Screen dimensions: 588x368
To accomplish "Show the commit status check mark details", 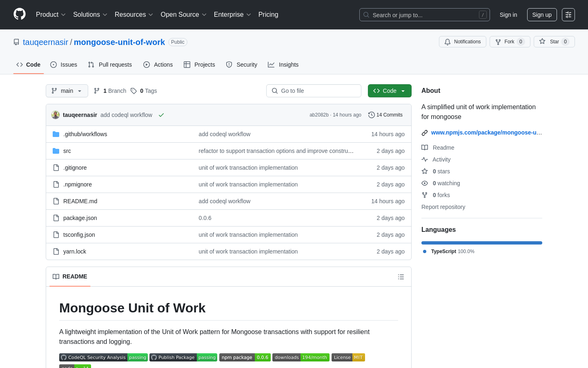I will point(161,115).
